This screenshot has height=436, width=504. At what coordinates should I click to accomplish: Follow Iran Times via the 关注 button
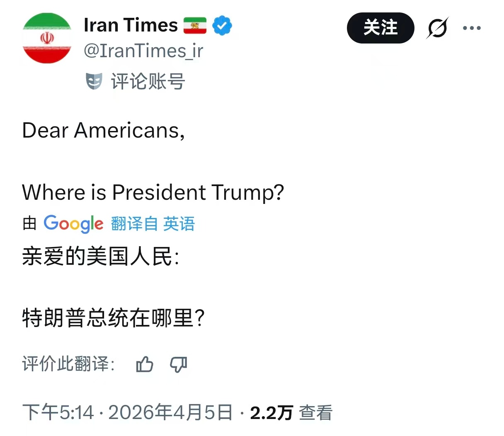pos(380,28)
